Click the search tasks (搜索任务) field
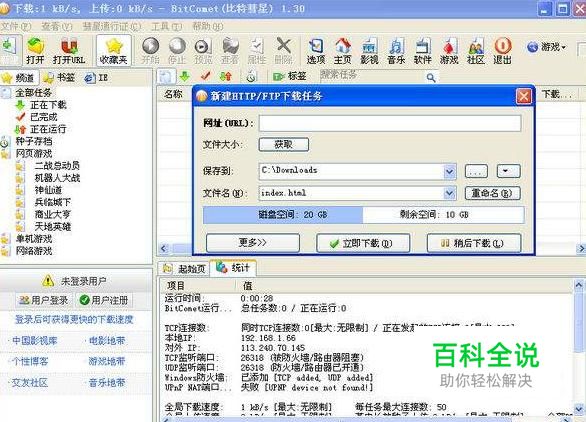The image size is (586, 422). (372, 76)
